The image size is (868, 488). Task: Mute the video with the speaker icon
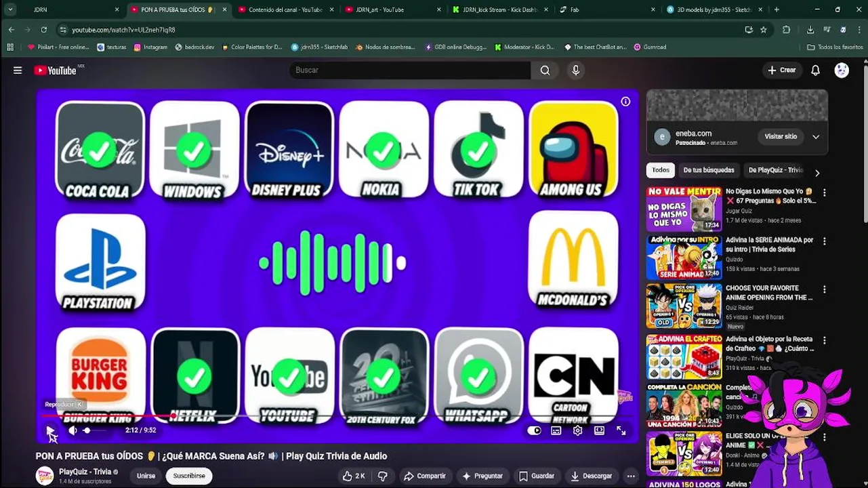[73, 430]
